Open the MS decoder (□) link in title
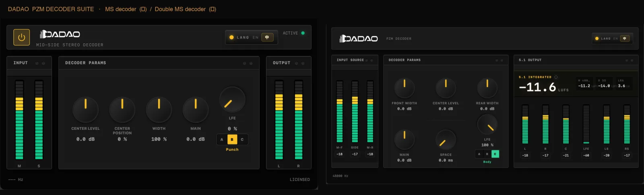The width and height of the screenshot is (644, 195). click(126, 9)
